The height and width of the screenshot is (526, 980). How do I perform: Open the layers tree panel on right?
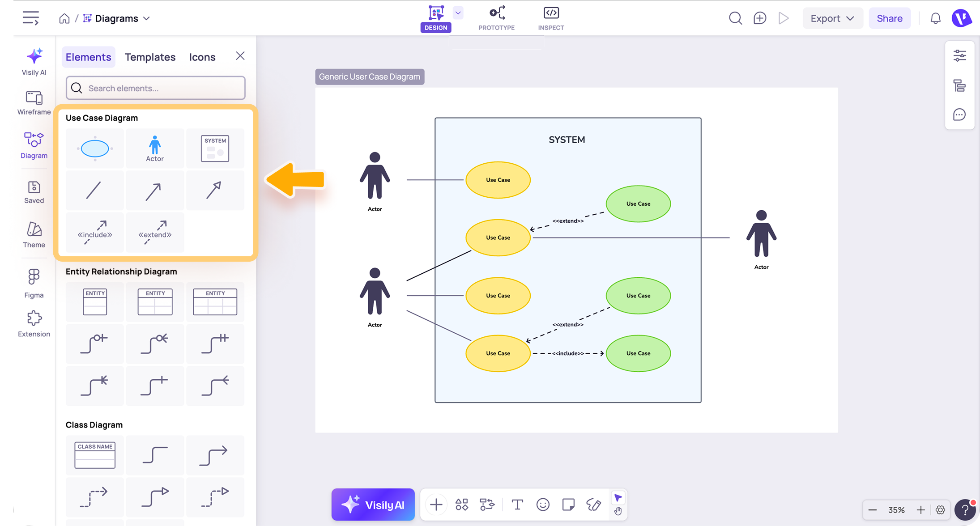pyautogui.click(x=959, y=85)
